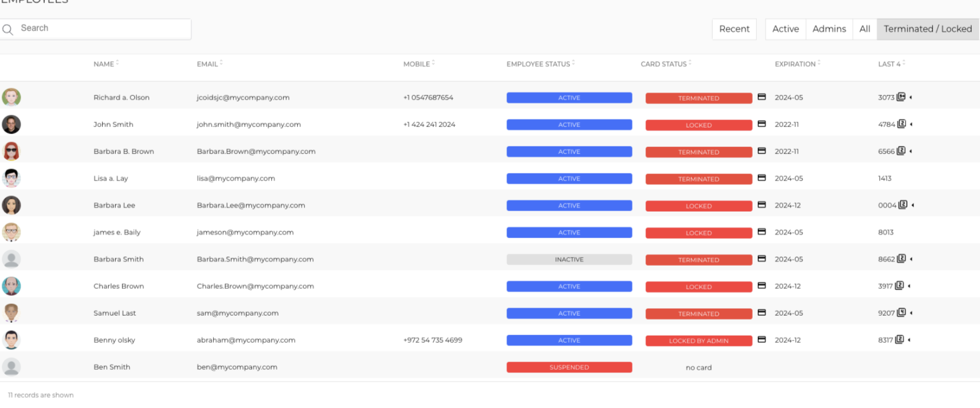
Task: Expand the arrow beside 8317
Action: [909, 340]
